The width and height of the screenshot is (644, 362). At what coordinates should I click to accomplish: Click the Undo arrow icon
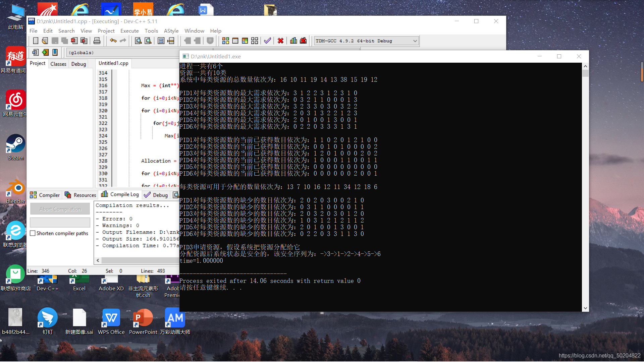click(x=113, y=41)
